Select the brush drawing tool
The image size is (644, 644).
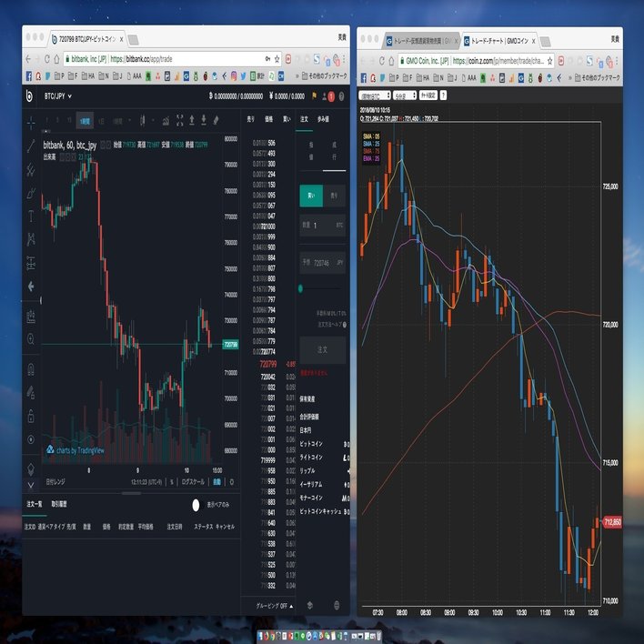tap(31, 193)
